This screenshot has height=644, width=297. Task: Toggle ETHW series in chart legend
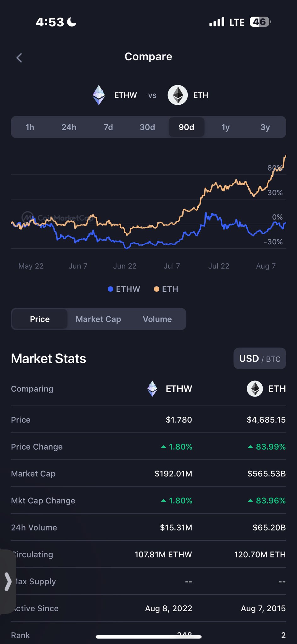pos(124,289)
